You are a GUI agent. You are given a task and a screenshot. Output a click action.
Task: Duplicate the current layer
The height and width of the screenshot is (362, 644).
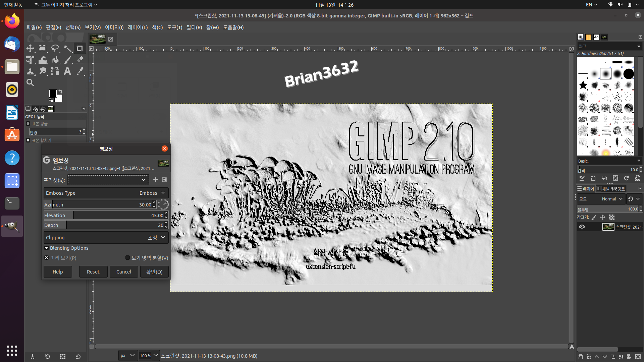coord(613,357)
